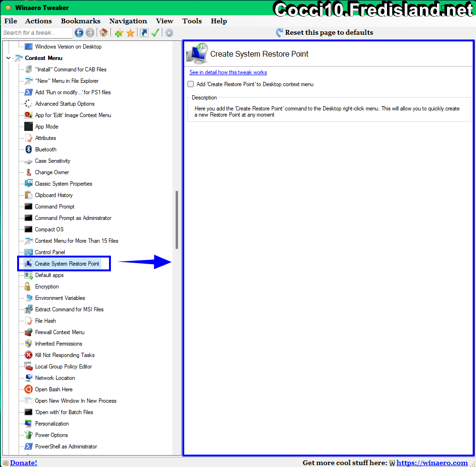Open the View menu

tap(165, 21)
